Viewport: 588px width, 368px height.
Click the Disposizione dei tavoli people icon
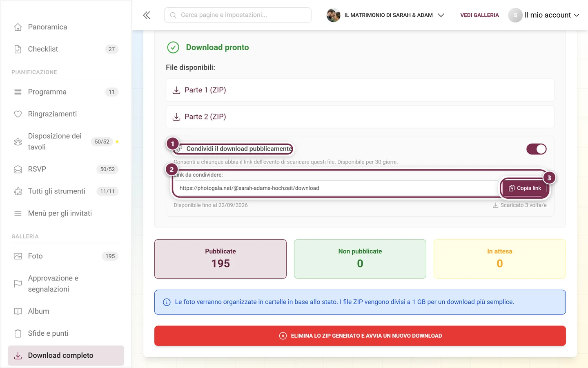pyautogui.click(x=18, y=141)
